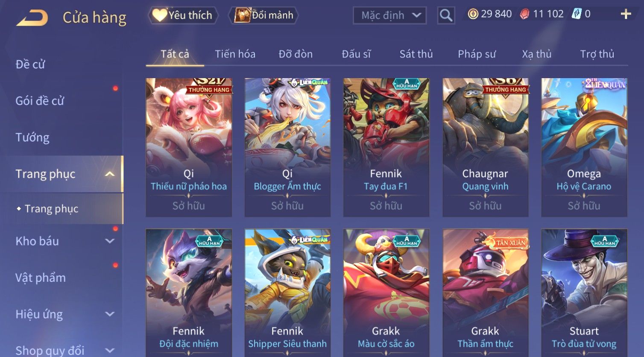Open the search magnifier icon

coord(446,16)
